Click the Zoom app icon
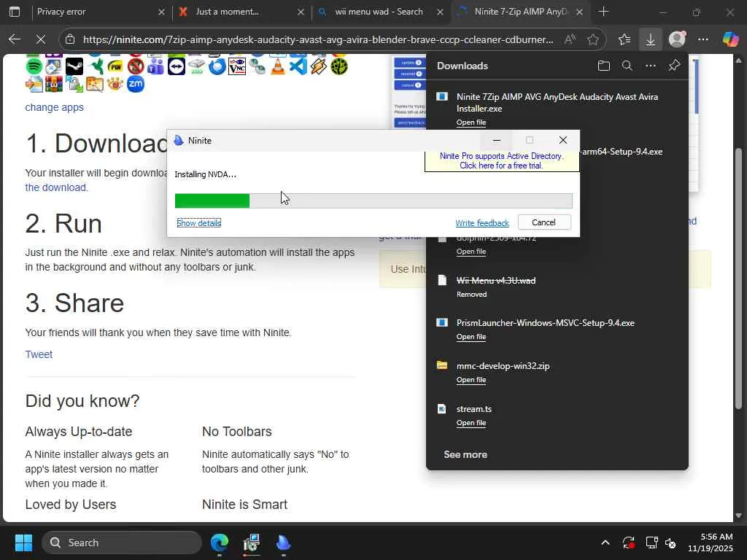 pyautogui.click(x=136, y=85)
